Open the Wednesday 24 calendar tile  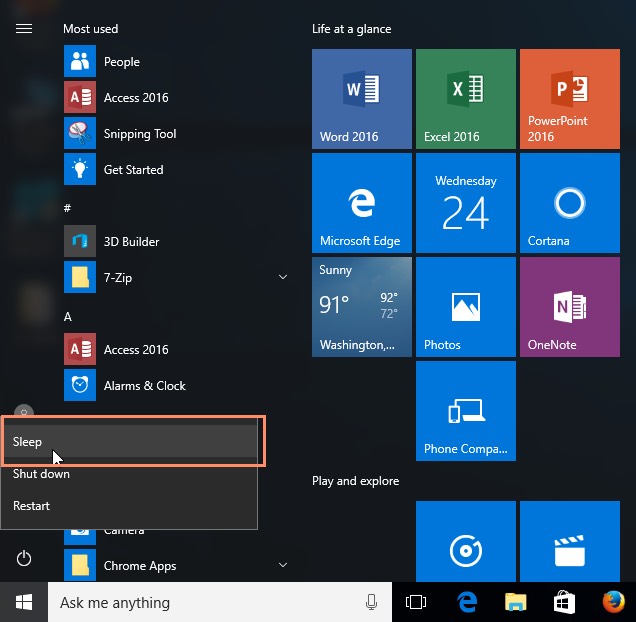click(466, 203)
